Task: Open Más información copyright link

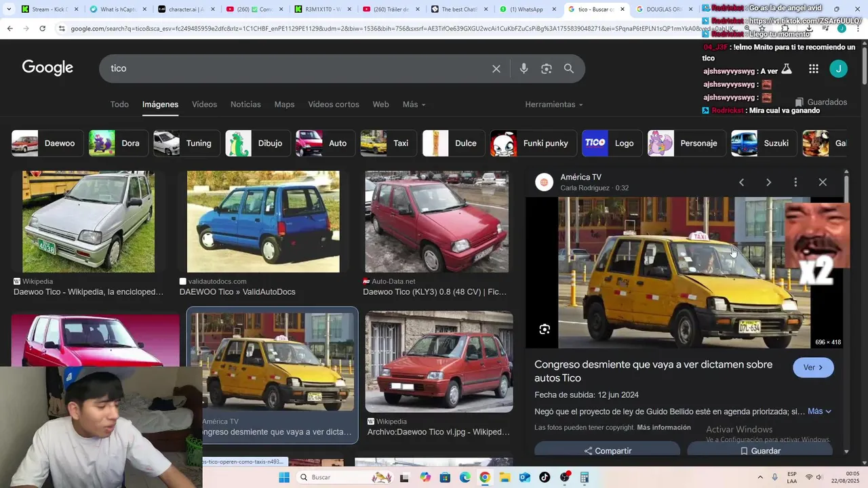Action: pyautogui.click(x=664, y=428)
